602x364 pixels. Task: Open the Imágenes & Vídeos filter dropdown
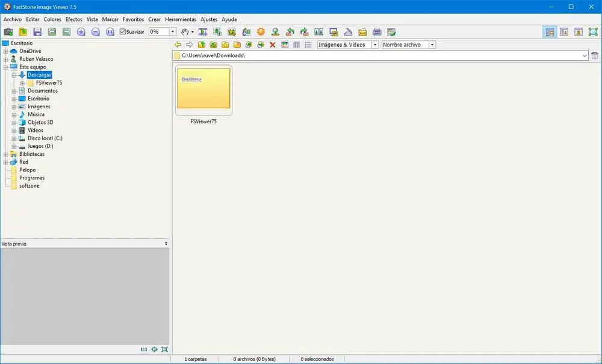click(x=375, y=45)
